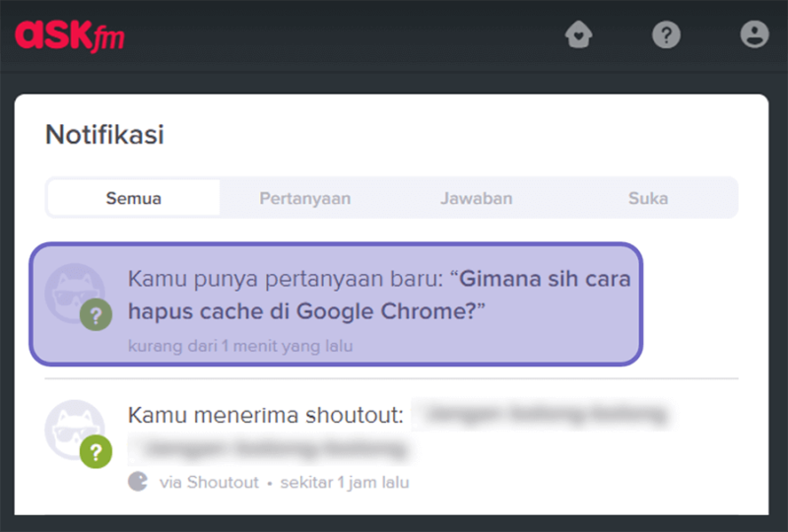Click the ASKfm logo

[70, 35]
